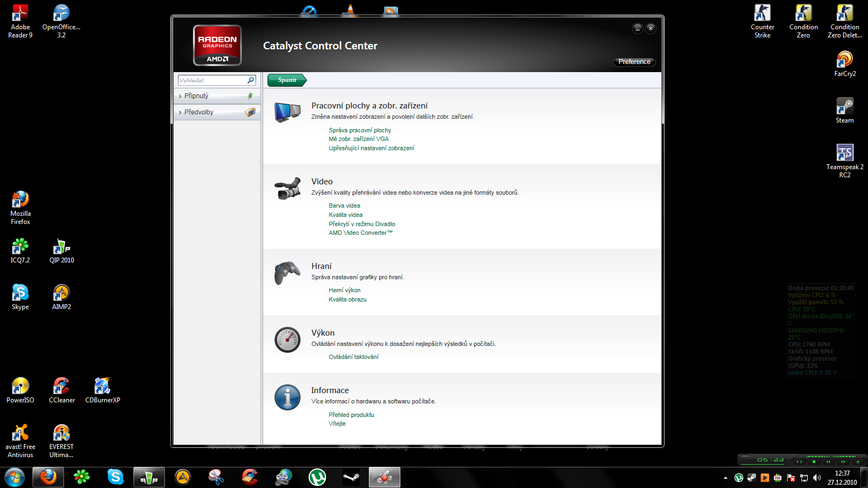This screenshot has width=868, height=488.
Task: Open Správa pracovní plochy link
Action: [360, 130]
